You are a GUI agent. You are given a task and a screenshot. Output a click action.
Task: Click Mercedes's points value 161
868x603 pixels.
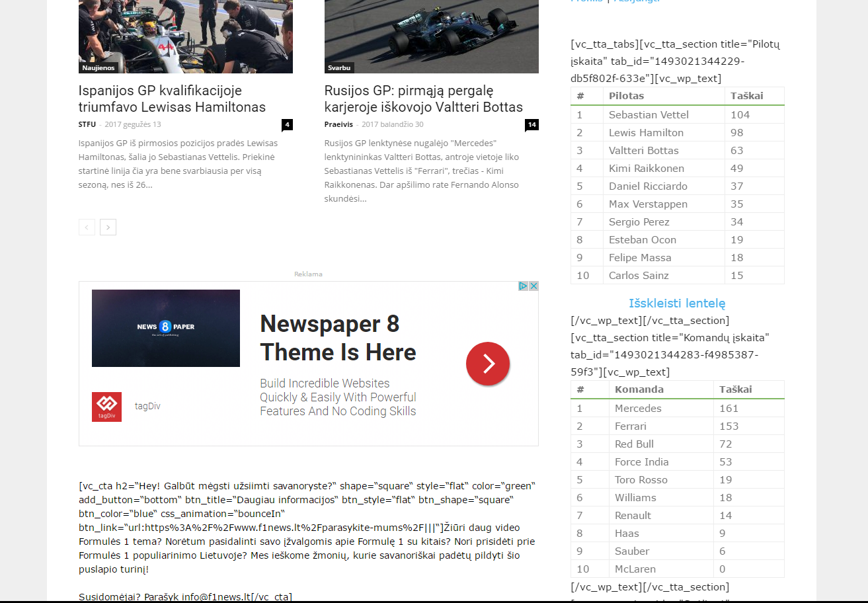pos(728,409)
